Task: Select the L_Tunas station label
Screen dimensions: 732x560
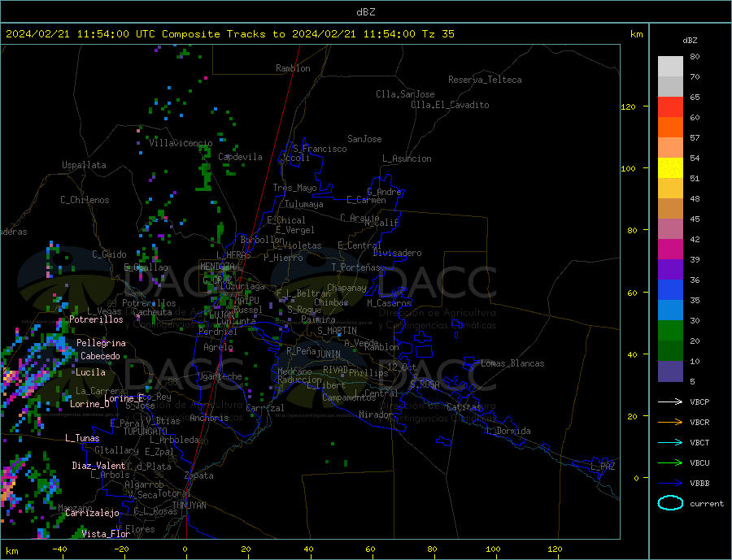Action: (82, 438)
